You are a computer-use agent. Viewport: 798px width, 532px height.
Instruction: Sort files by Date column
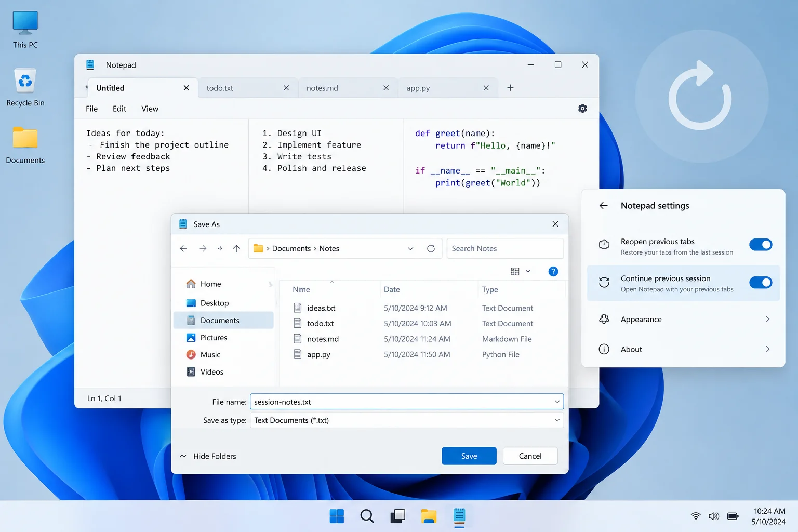[392, 289]
